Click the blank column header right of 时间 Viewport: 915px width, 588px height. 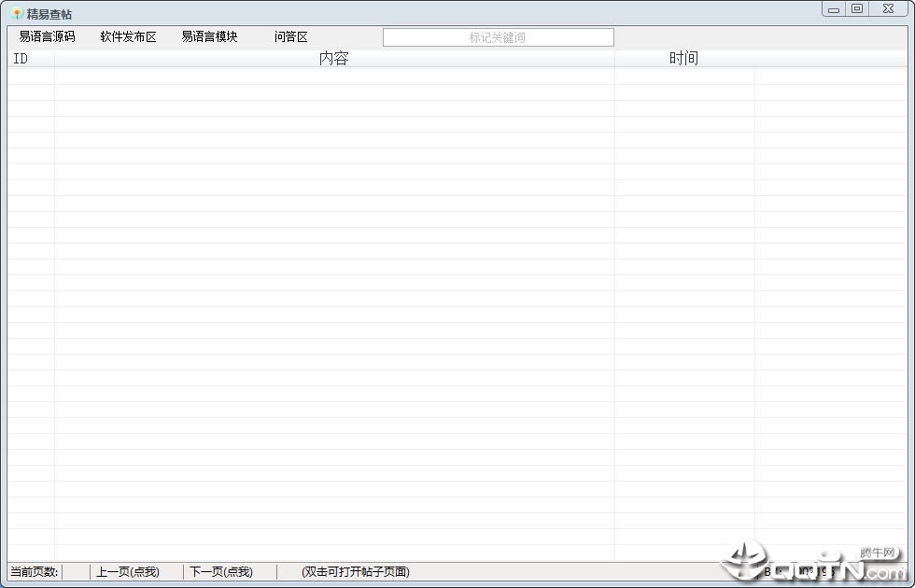click(831, 58)
